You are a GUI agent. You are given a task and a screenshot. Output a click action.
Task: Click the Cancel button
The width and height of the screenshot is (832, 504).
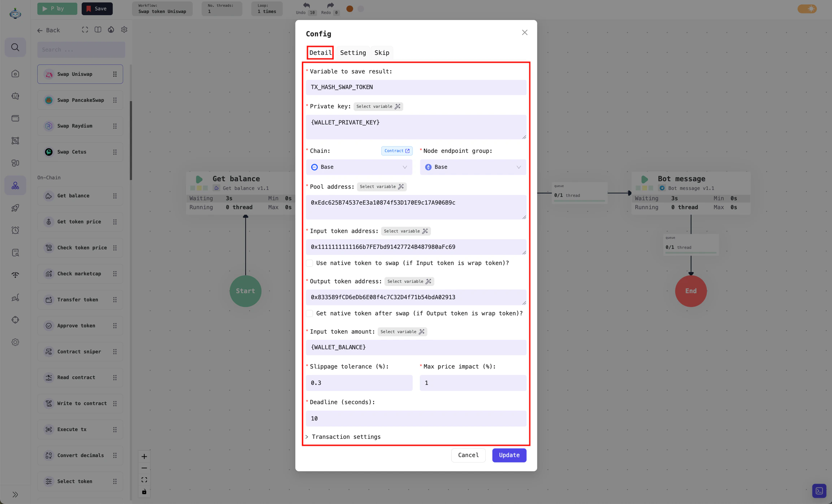click(x=468, y=455)
